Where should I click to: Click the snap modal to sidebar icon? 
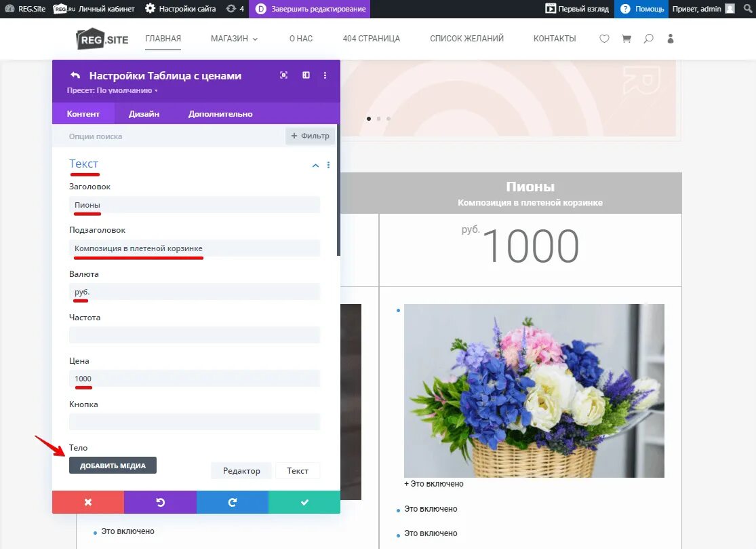coord(306,75)
